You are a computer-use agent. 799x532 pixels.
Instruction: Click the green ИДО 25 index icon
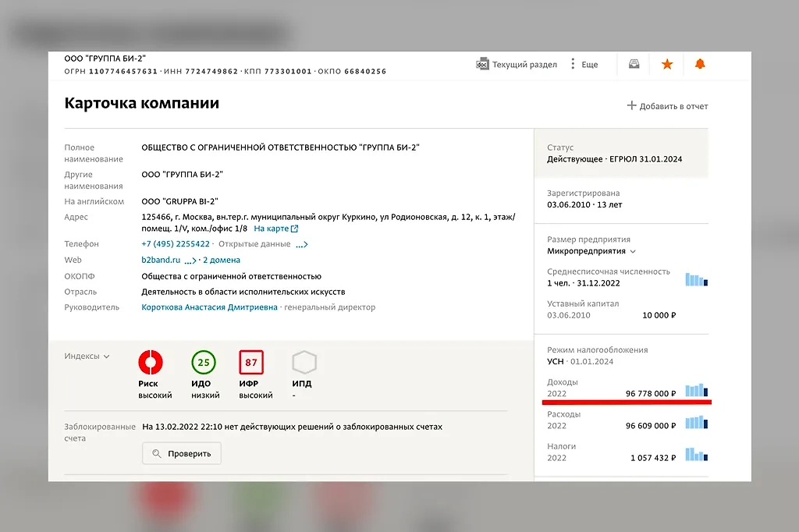pyautogui.click(x=204, y=363)
